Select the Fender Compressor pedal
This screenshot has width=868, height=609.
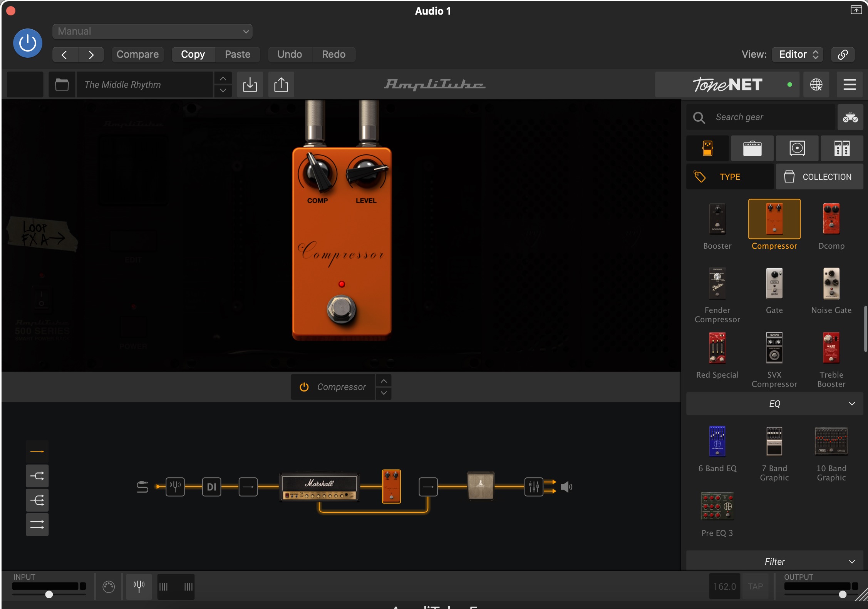coord(717,283)
